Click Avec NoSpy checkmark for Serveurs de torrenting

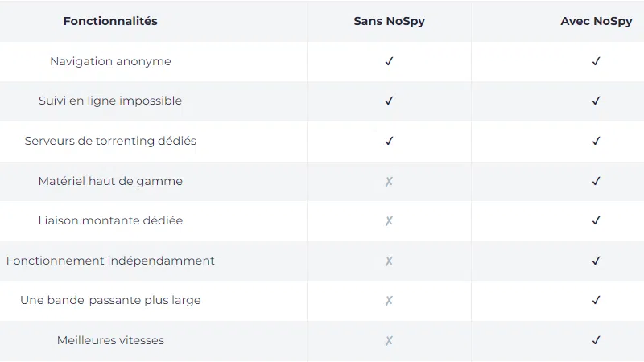(x=597, y=141)
